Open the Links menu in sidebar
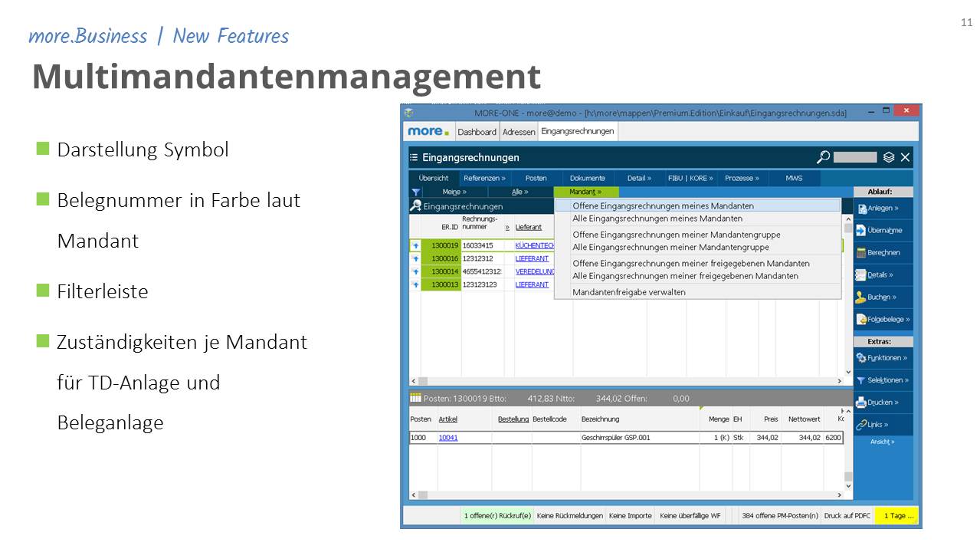The height and width of the screenshot is (552, 980). [x=883, y=424]
